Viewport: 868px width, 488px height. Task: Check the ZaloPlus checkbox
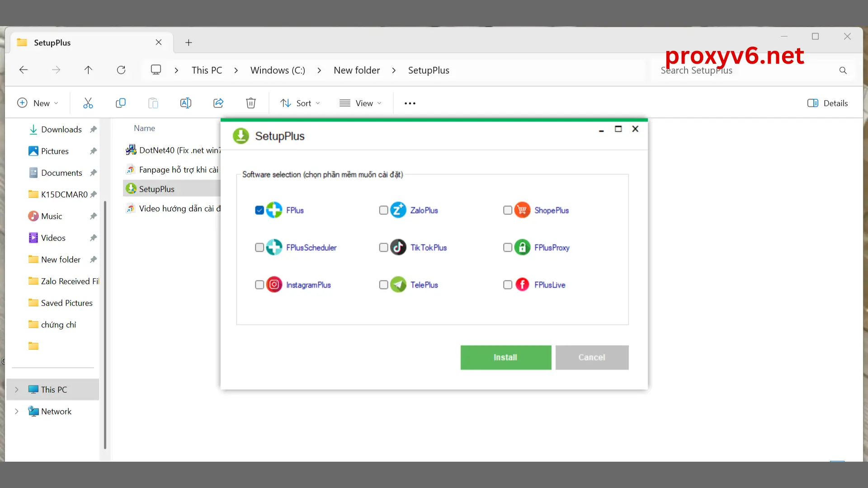(x=384, y=210)
